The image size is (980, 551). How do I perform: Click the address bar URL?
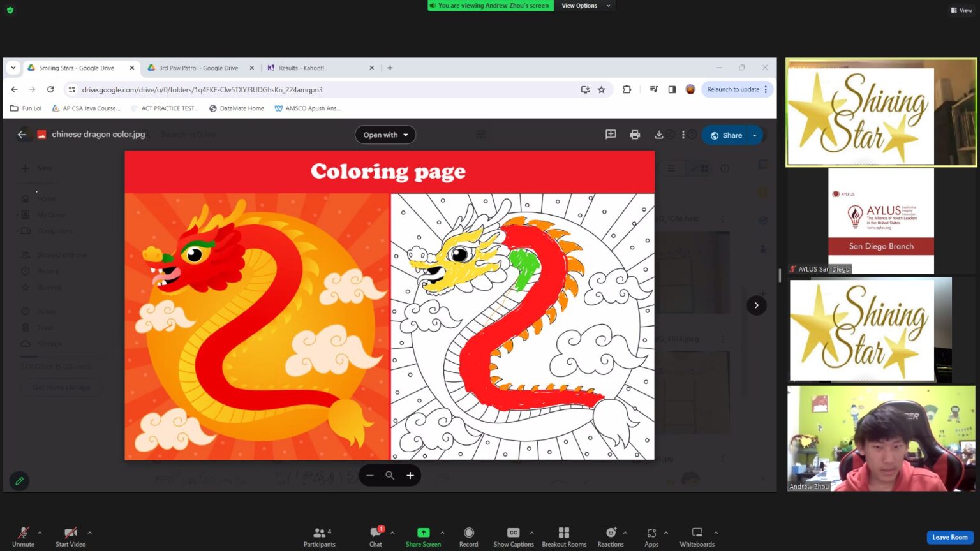(x=202, y=90)
